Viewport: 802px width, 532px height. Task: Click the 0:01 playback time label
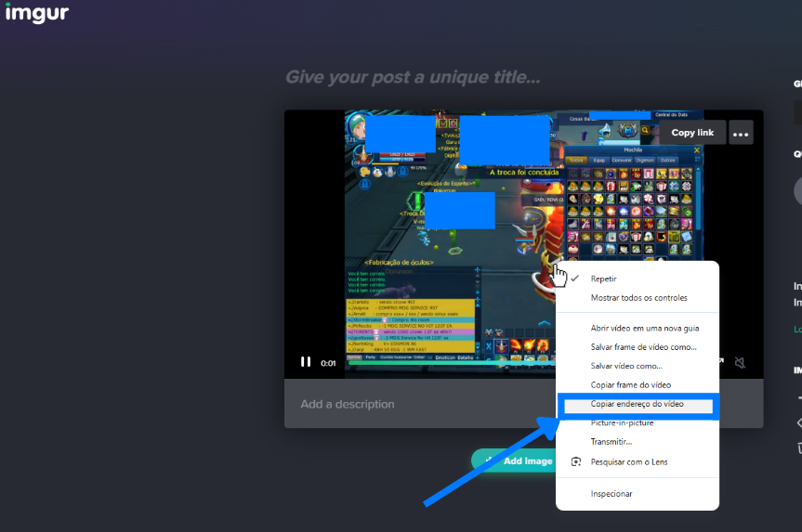328,363
